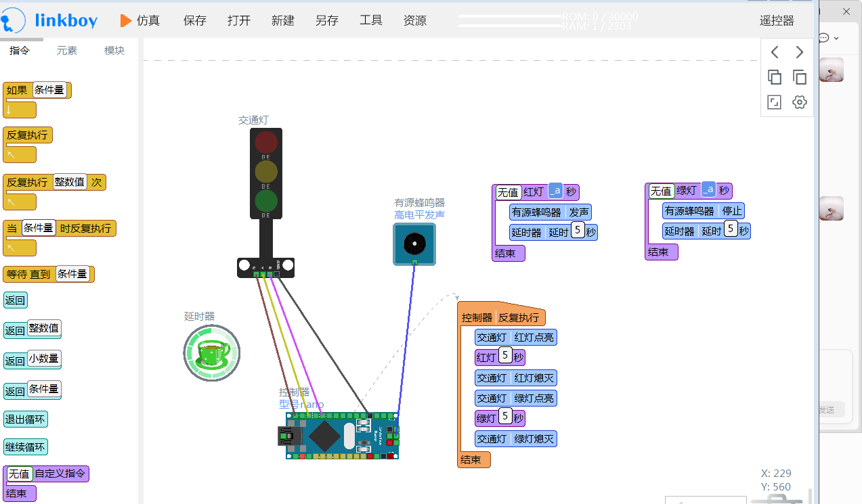This screenshot has width=862, height=504.
Task: Open the 资源 menu
Action: pos(415,20)
